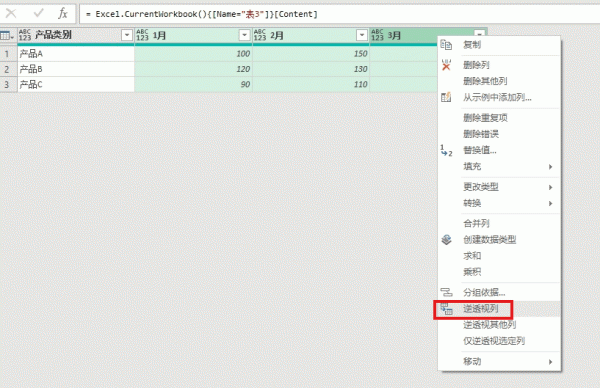
Task: Click the formula bar input field
Action: (339, 14)
